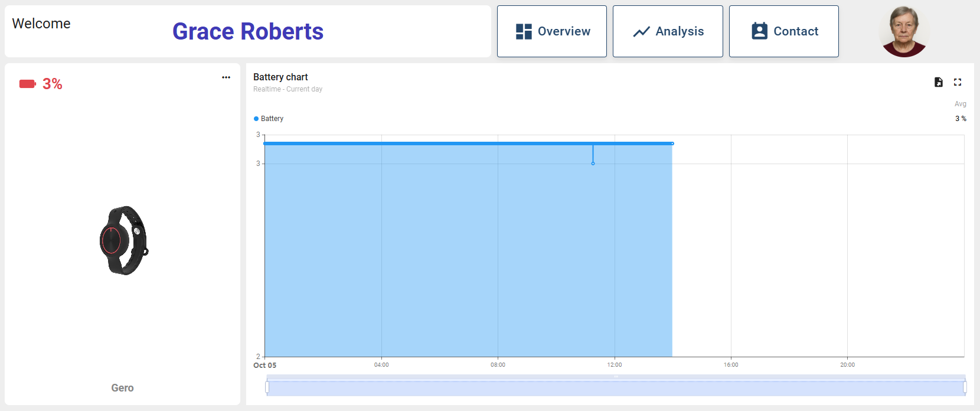
Task: Click the left handle of time range slider
Action: (x=267, y=387)
